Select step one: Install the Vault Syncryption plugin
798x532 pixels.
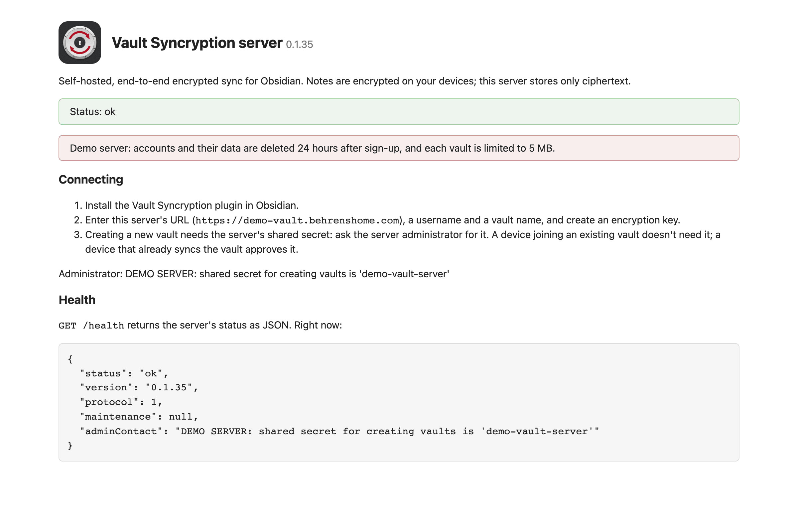click(x=192, y=205)
